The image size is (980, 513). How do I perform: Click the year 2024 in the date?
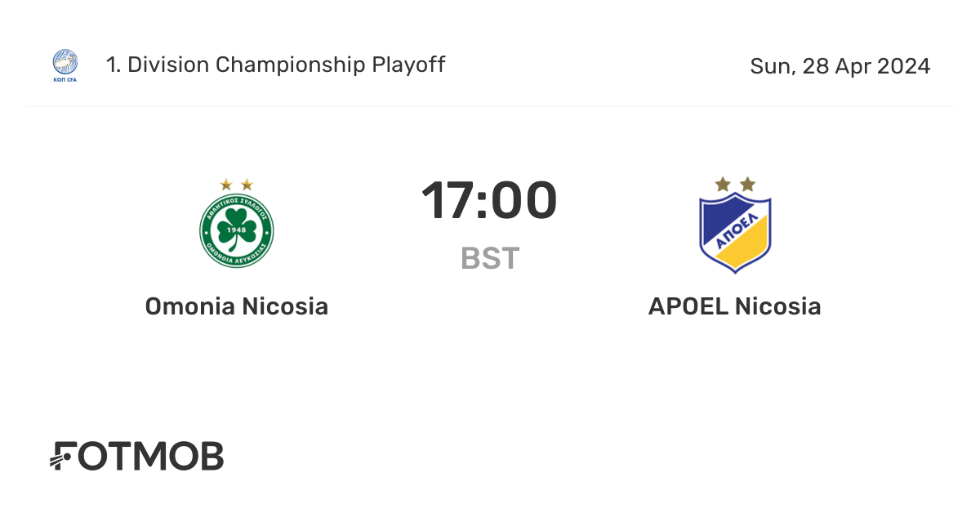point(904,66)
